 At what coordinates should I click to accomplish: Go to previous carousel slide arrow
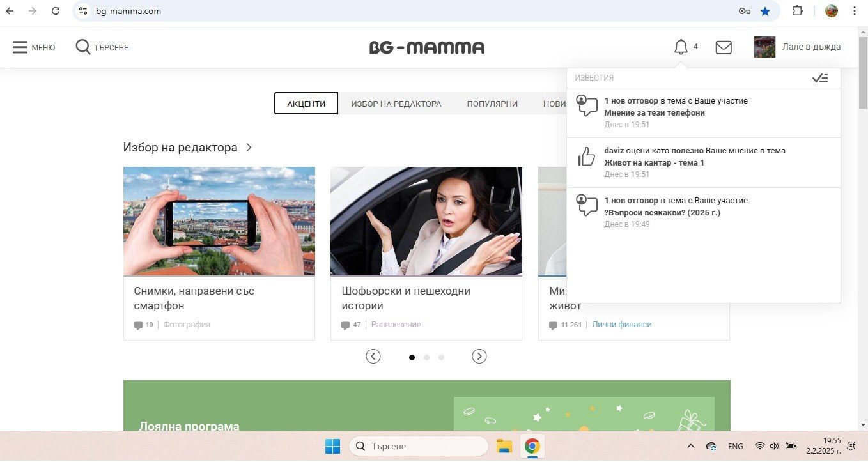[373, 357]
